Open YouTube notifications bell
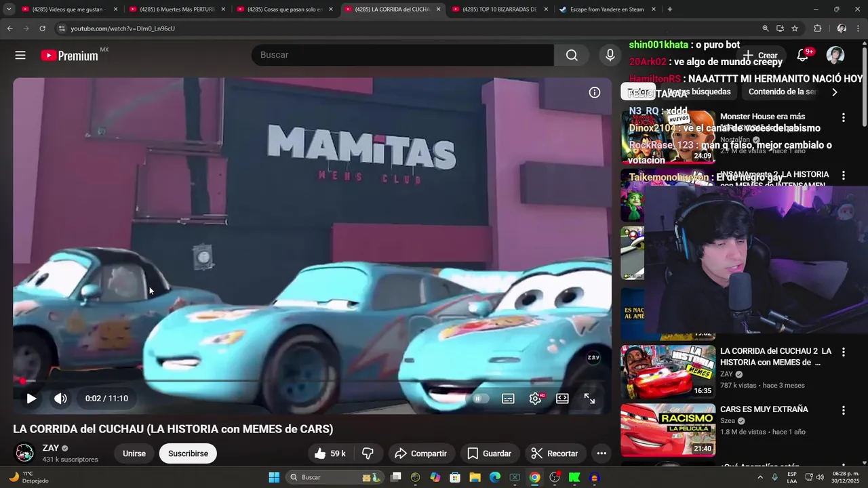Viewport: 868px width, 488px height. point(802,55)
